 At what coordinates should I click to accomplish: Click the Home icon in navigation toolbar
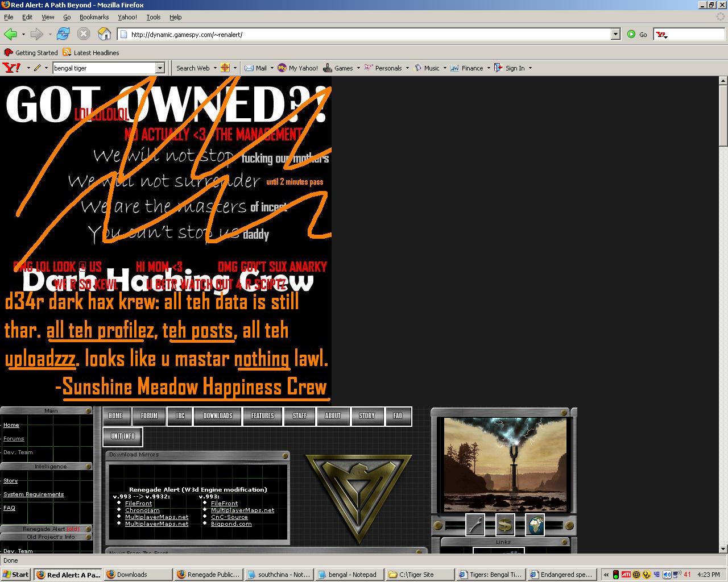104,34
